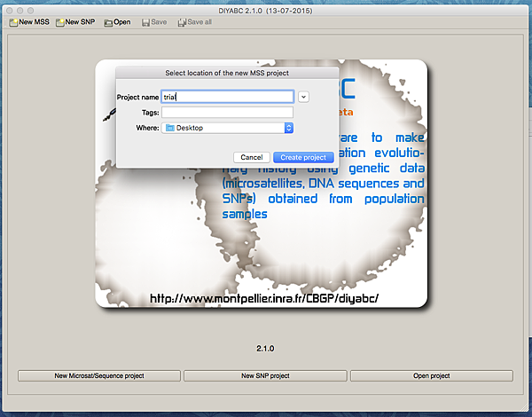
Task: Click the New SNP project button
Action: (x=265, y=376)
